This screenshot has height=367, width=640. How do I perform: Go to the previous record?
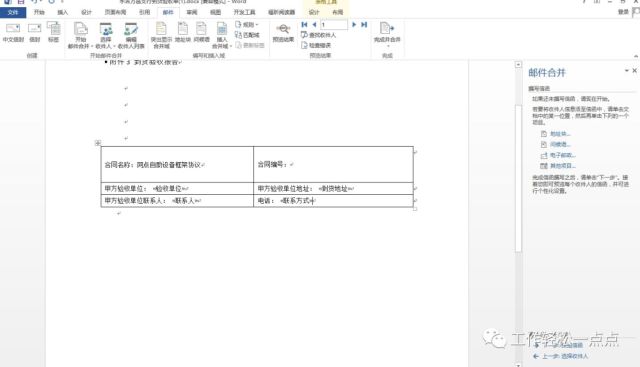point(314,24)
